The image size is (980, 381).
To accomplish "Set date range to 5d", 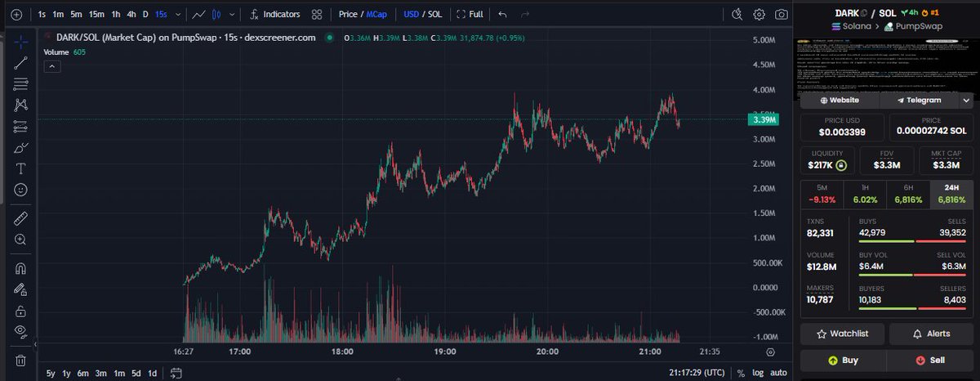I will pyautogui.click(x=136, y=373).
